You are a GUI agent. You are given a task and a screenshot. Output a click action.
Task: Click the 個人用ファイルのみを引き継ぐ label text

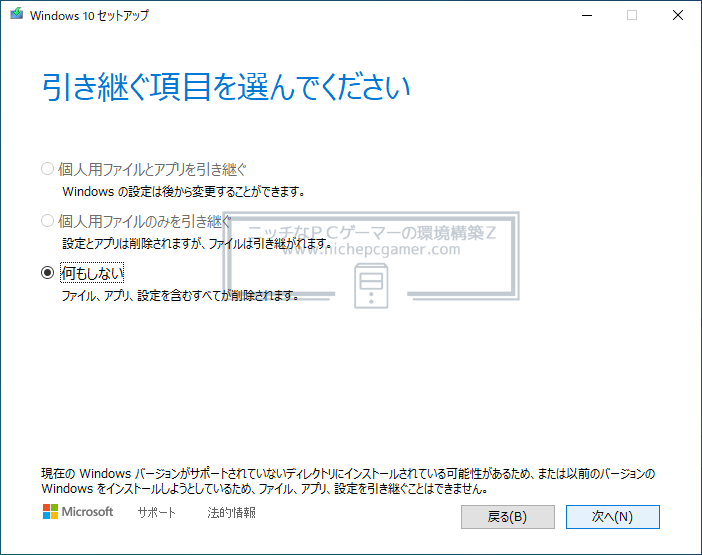(x=145, y=220)
